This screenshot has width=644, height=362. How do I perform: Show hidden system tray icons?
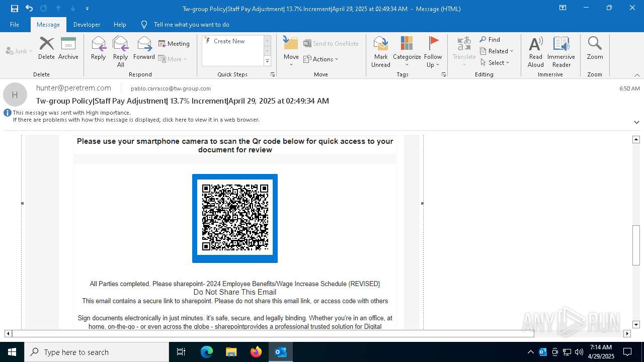pyautogui.click(x=531, y=352)
